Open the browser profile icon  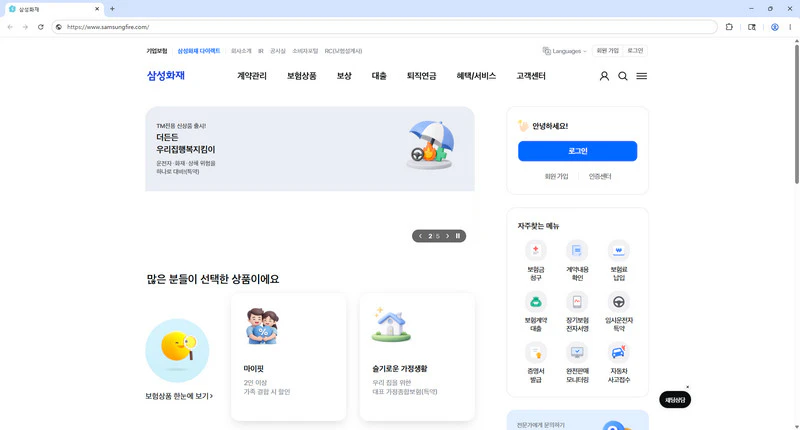(x=774, y=27)
